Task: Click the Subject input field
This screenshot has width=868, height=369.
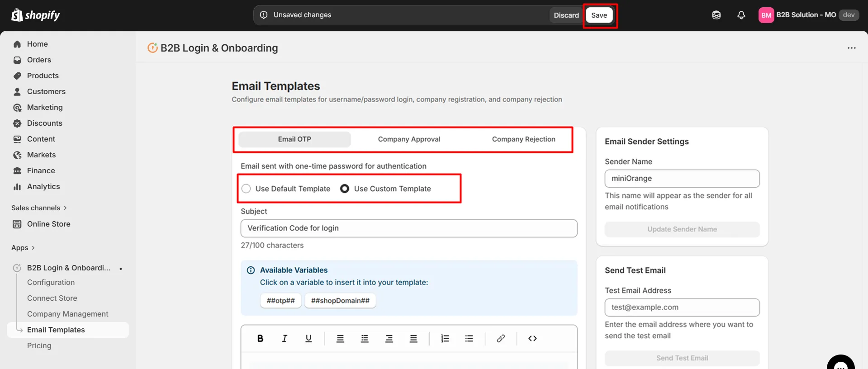Action: [409, 228]
